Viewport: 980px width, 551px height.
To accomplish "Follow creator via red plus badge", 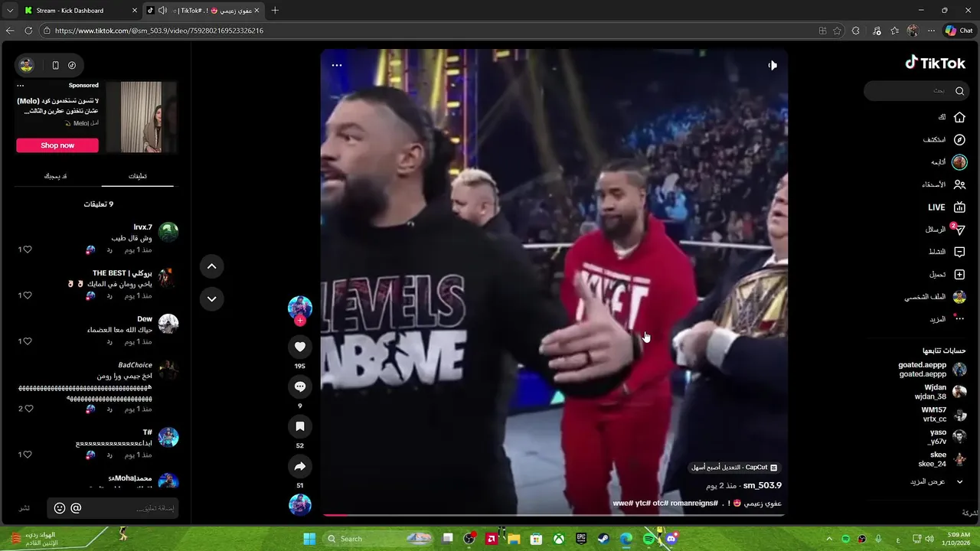I will click(x=299, y=321).
